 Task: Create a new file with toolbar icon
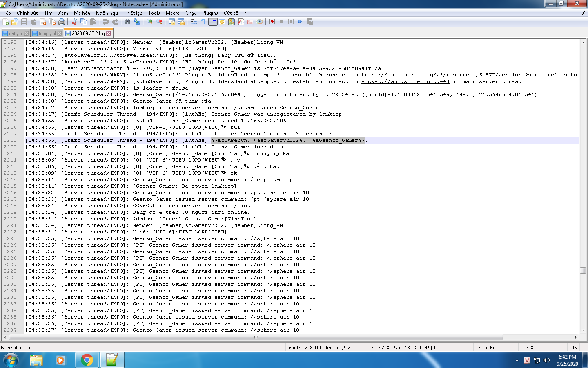tap(6, 22)
